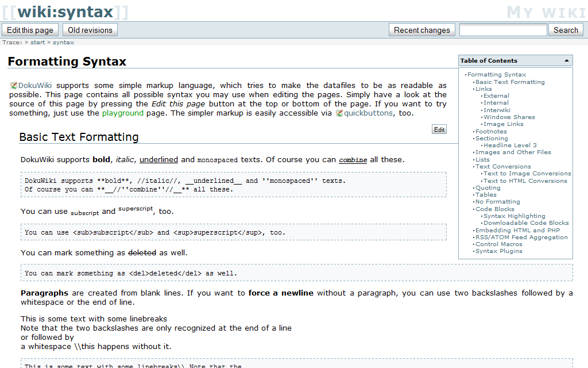Open the wiki:syntax page title link

(x=65, y=11)
